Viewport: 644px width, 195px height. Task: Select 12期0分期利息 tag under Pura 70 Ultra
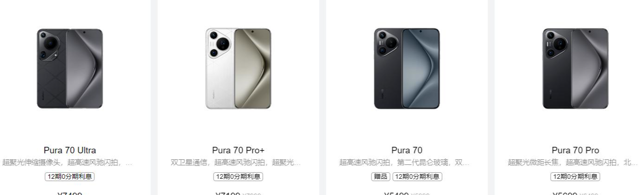pos(70,176)
